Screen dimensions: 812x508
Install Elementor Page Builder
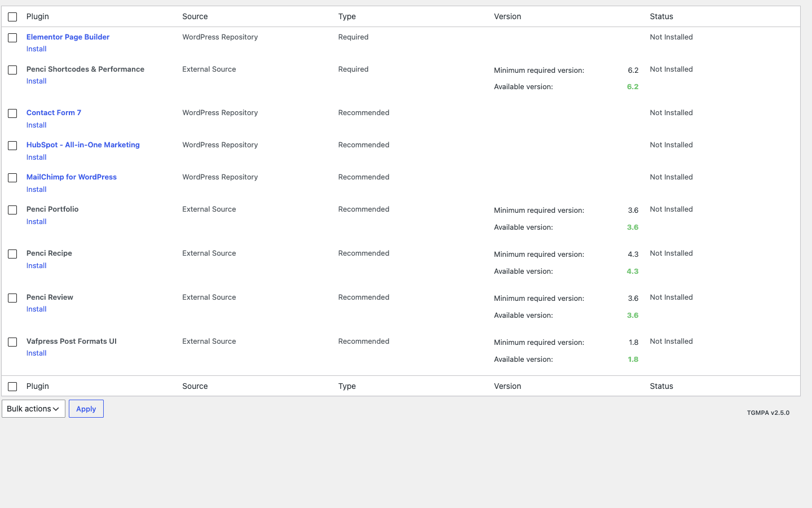pyautogui.click(x=36, y=49)
